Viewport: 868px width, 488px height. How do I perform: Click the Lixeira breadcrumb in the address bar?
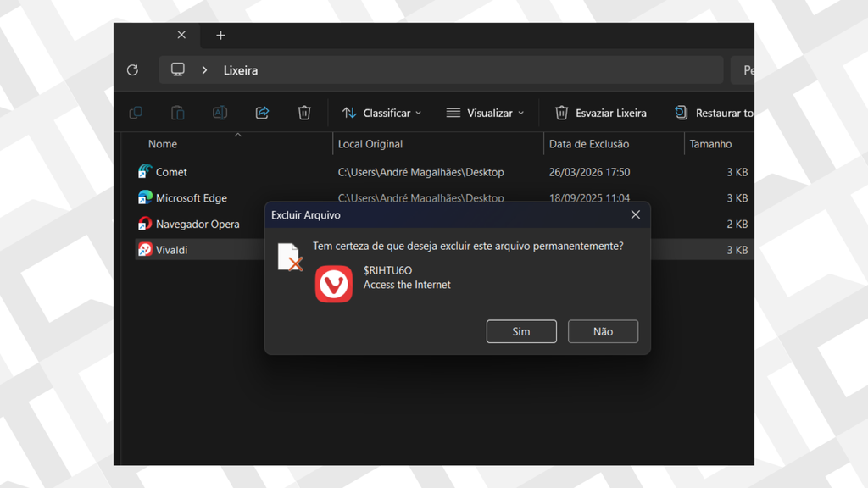pos(240,70)
